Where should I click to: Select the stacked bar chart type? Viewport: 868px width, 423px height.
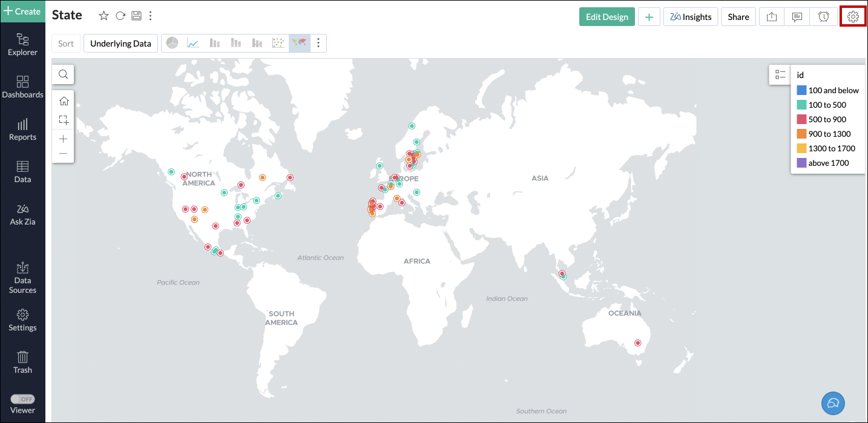236,43
